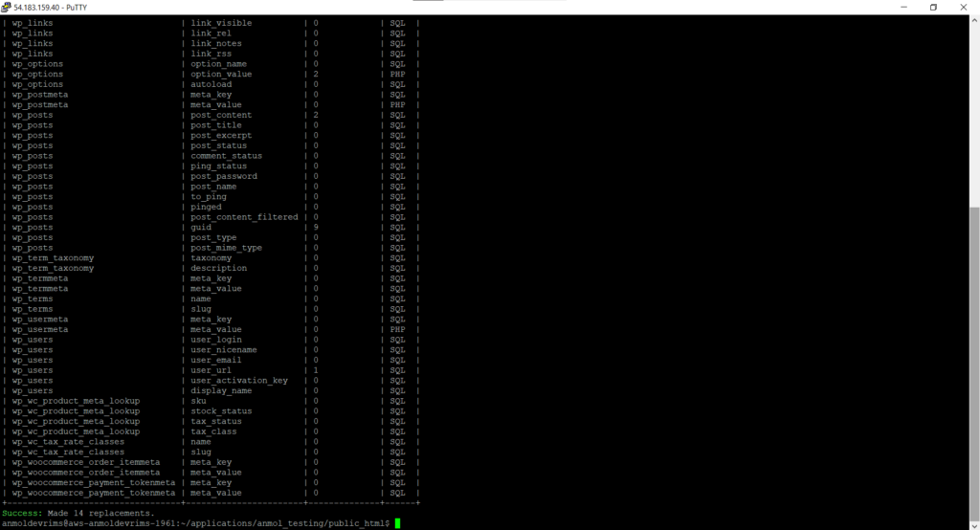Click the 'user_email' cell
980x530 pixels.
pyautogui.click(x=216, y=360)
